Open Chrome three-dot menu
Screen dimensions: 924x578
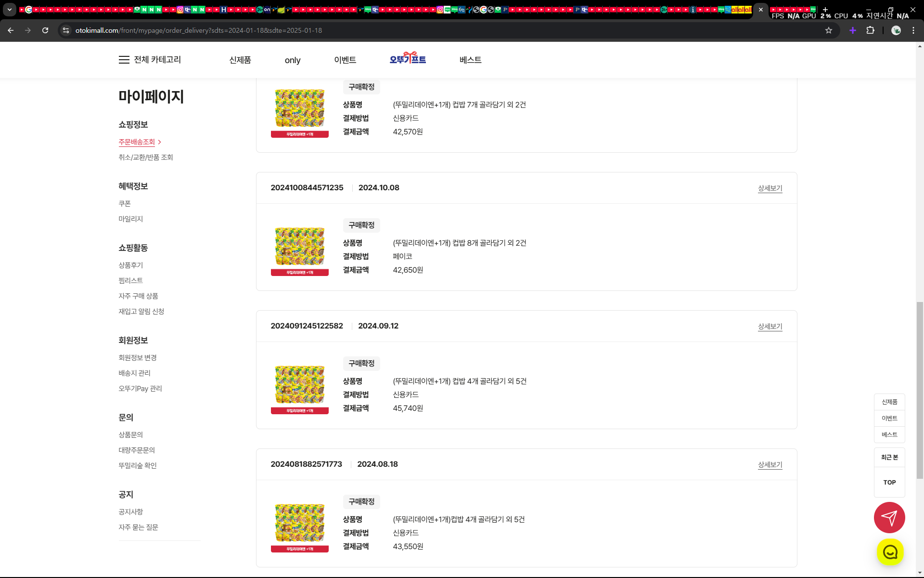(x=913, y=30)
